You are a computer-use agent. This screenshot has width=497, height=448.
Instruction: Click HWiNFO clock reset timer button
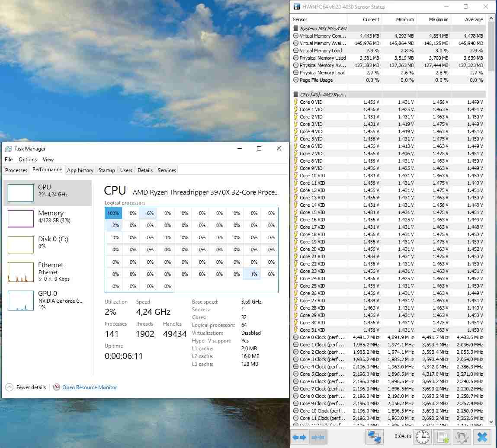[x=423, y=437]
